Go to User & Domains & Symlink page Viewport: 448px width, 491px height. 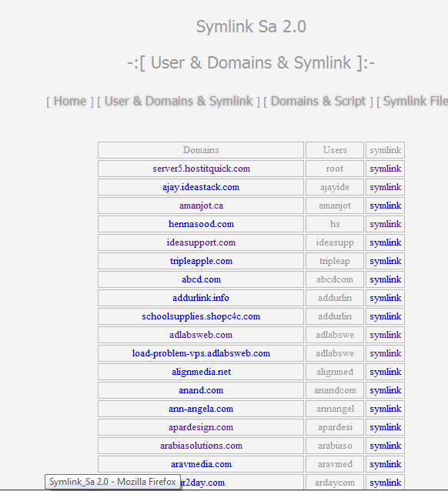179,101
